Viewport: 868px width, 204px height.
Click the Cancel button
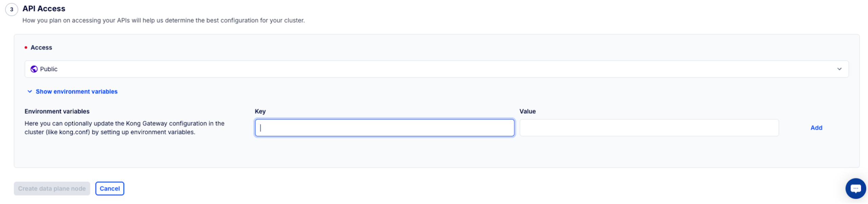110,188
